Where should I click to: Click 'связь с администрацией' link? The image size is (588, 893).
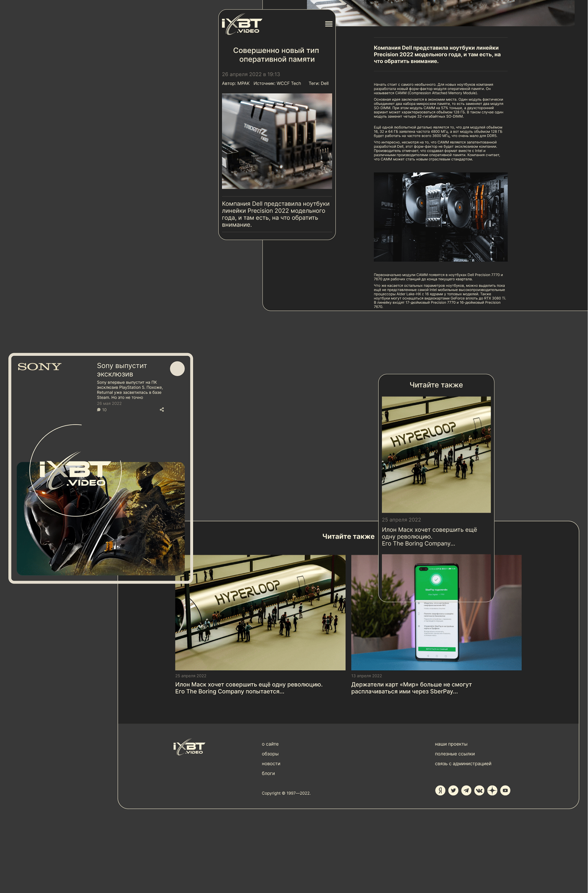click(x=463, y=764)
